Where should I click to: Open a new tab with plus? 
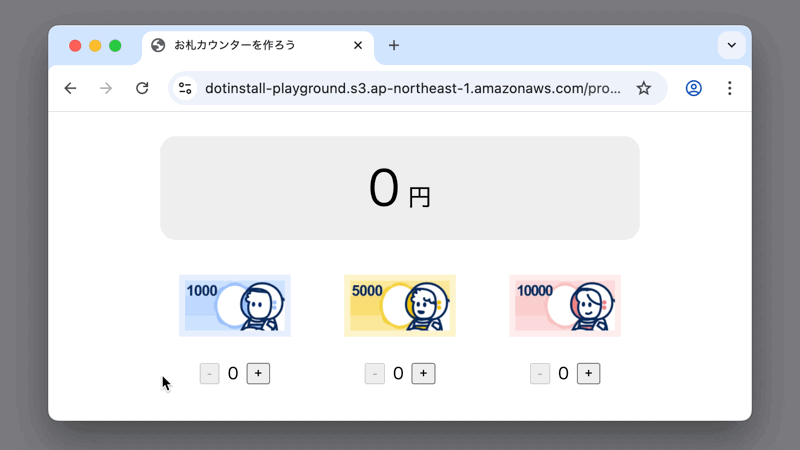click(x=394, y=45)
